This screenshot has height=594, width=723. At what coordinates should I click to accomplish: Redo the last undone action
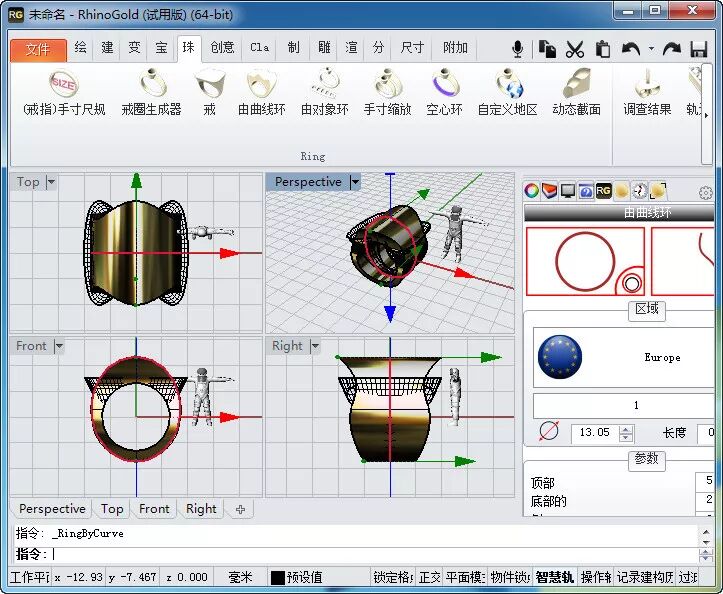click(671, 48)
